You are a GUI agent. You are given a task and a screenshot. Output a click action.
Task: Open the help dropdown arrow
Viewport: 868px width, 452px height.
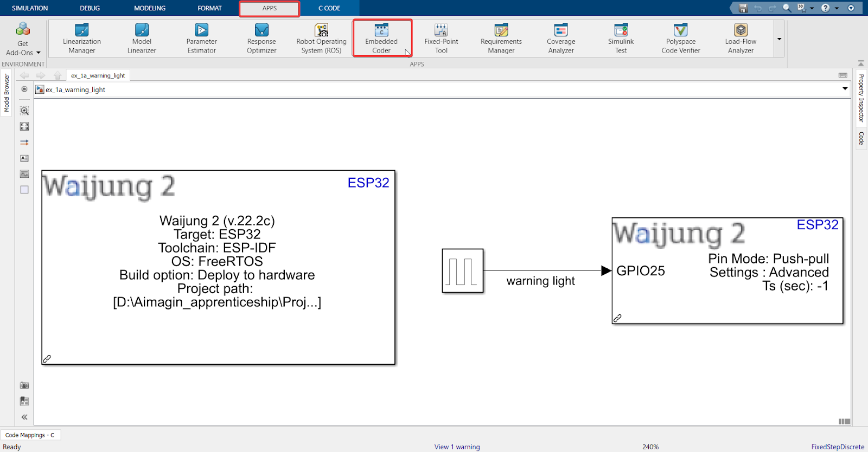point(837,8)
